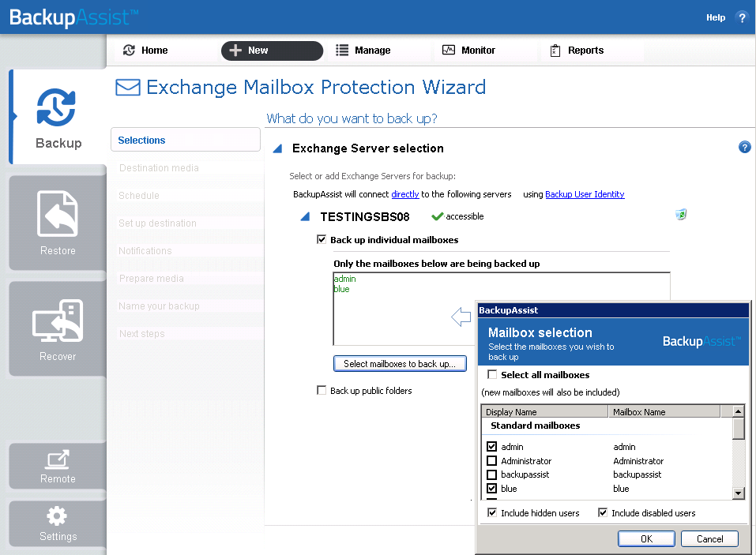Click the Exchange Mailbox wizard envelope icon
The image size is (756, 555).
click(x=128, y=88)
